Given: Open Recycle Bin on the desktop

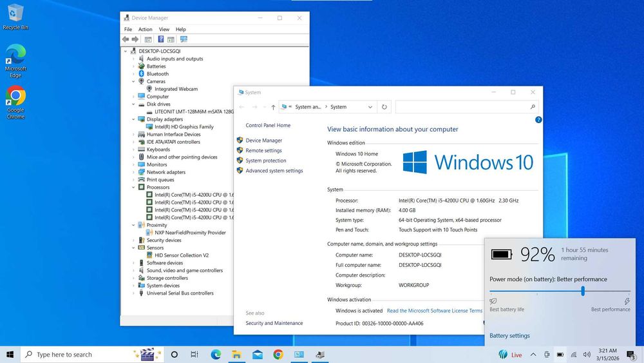Looking at the screenshot, I should 15,17.
